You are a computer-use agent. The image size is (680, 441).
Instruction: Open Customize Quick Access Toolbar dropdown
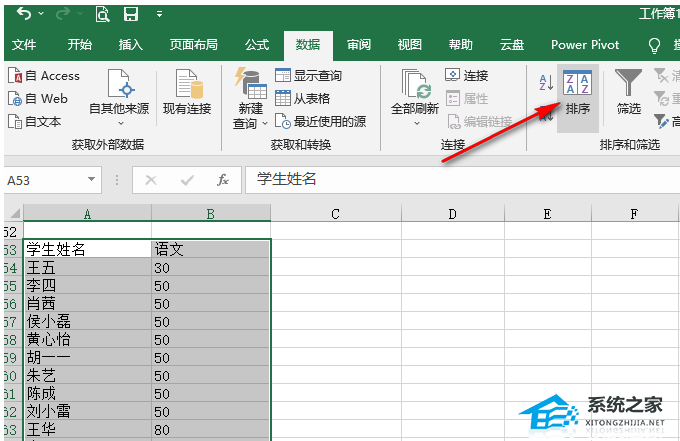tap(159, 14)
